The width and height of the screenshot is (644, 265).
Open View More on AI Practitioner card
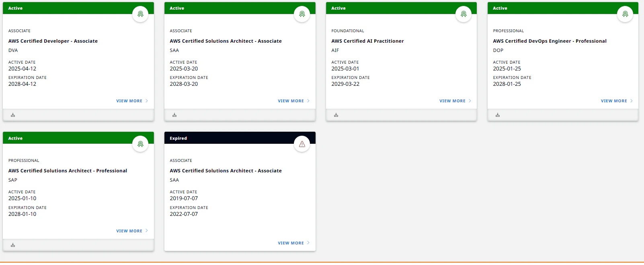click(x=453, y=101)
